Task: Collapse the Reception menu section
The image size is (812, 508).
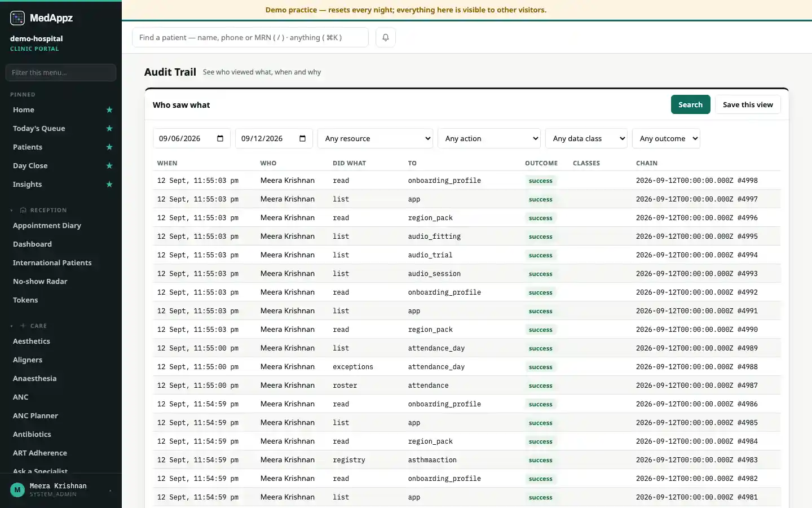Action: click(x=11, y=211)
